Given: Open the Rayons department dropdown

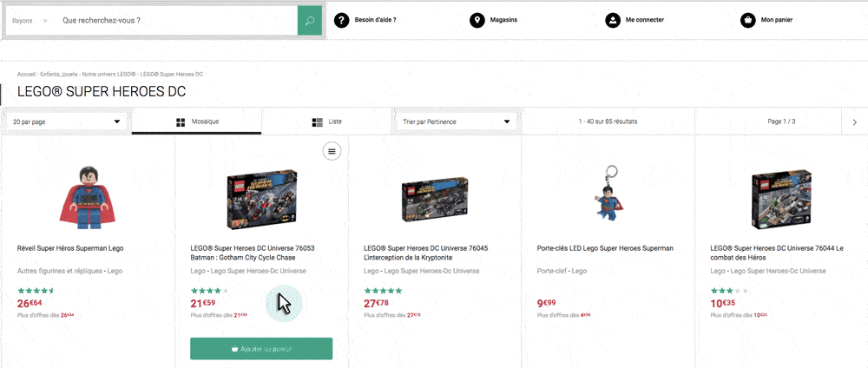Looking at the screenshot, I should pos(30,21).
